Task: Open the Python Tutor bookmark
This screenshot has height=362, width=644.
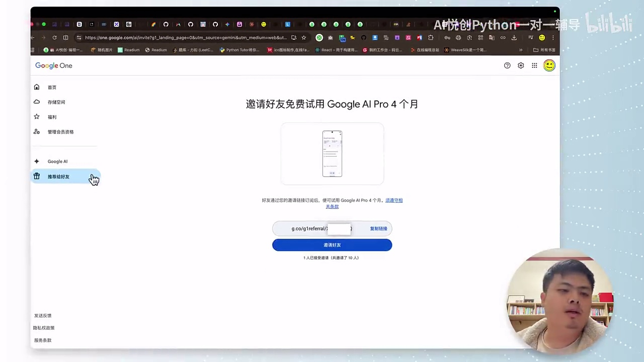Action: click(x=239, y=50)
